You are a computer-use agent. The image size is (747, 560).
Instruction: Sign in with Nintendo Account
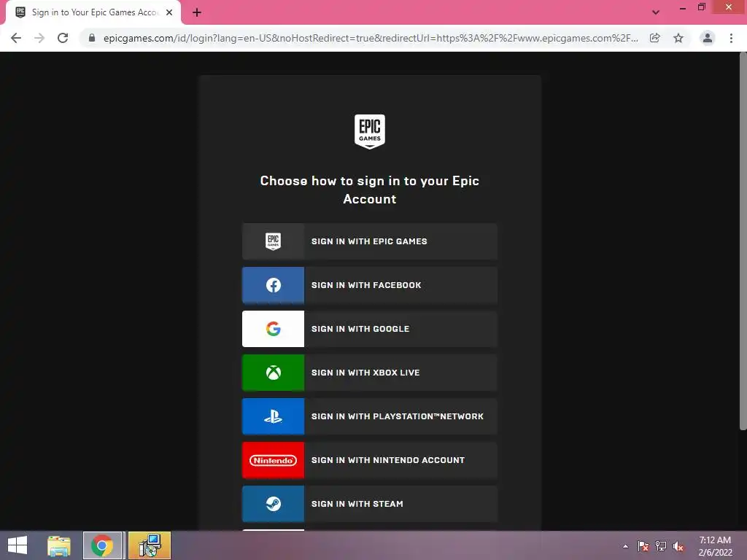point(370,461)
